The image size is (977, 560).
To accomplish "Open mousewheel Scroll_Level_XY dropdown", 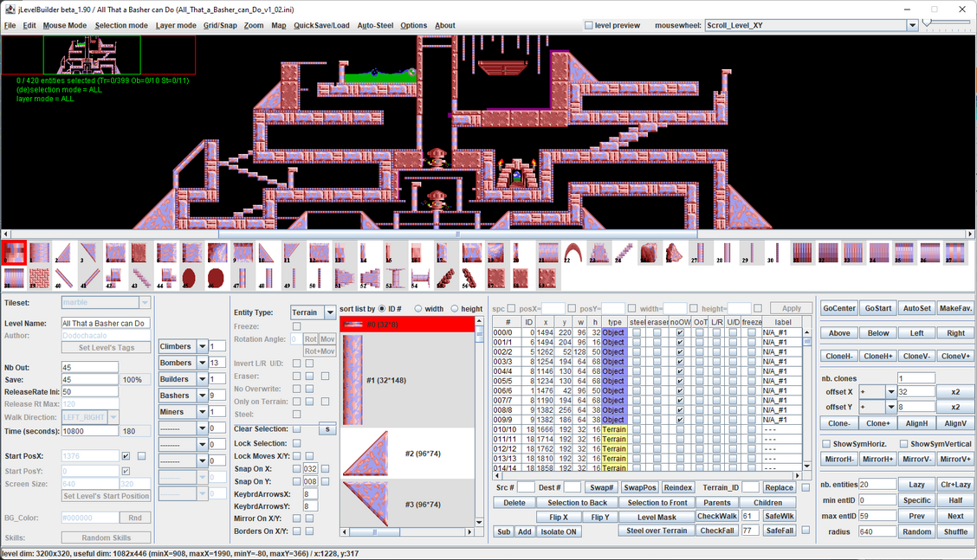I will click(x=911, y=26).
